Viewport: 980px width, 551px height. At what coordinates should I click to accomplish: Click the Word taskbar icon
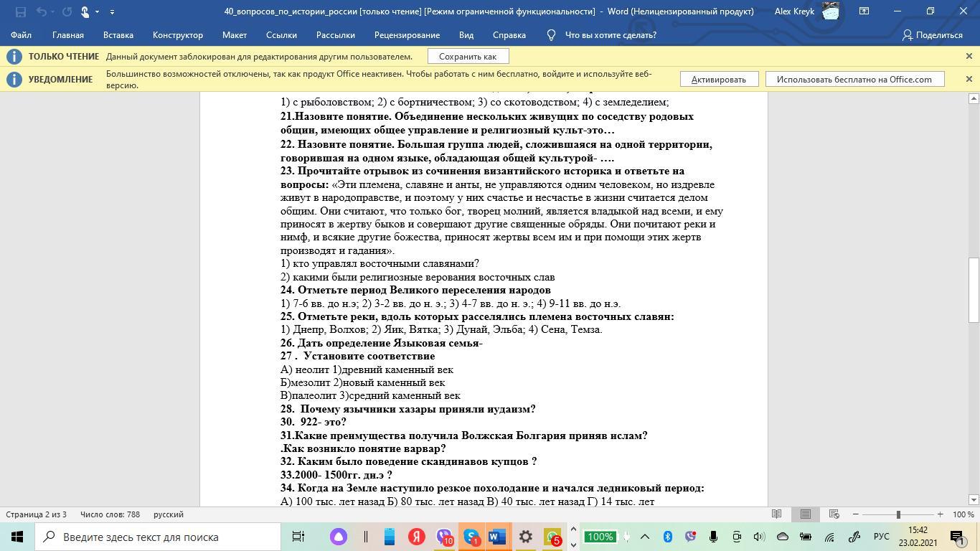(x=498, y=537)
